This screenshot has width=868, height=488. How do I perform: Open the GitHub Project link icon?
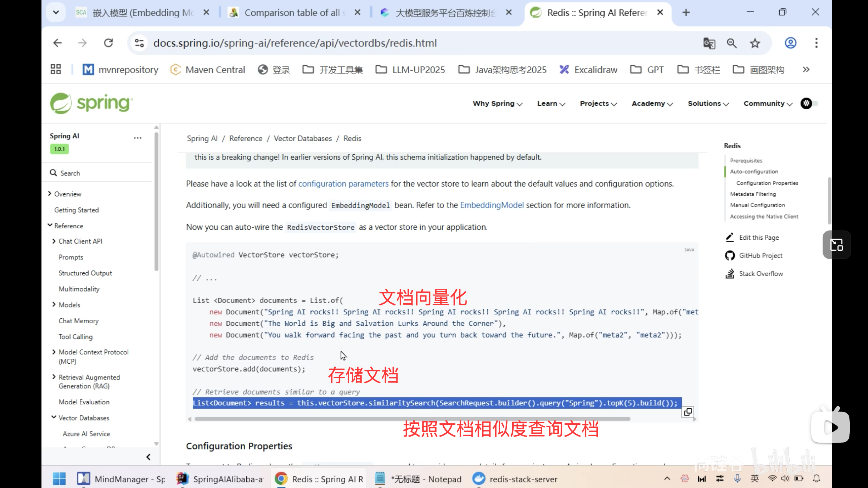[730, 255]
